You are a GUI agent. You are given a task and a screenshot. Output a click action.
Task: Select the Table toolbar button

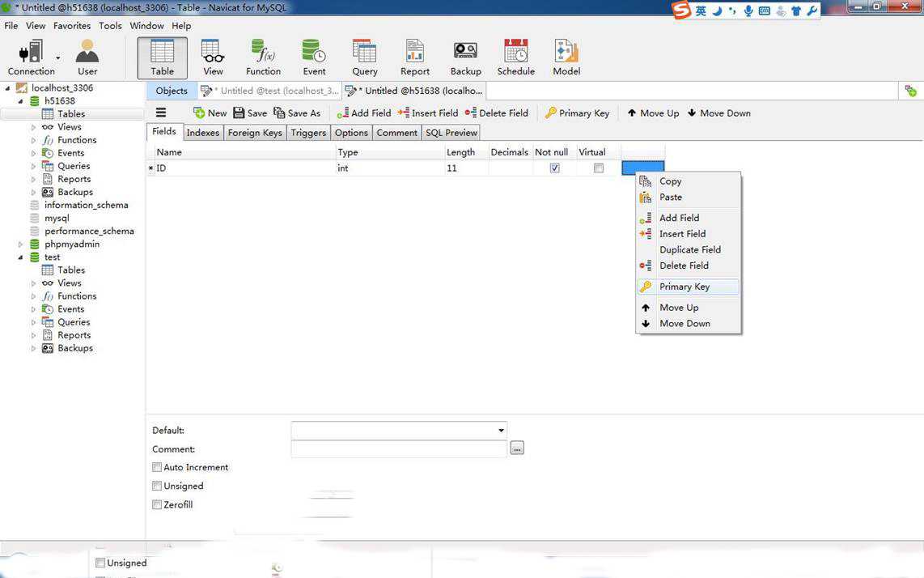[x=162, y=57]
